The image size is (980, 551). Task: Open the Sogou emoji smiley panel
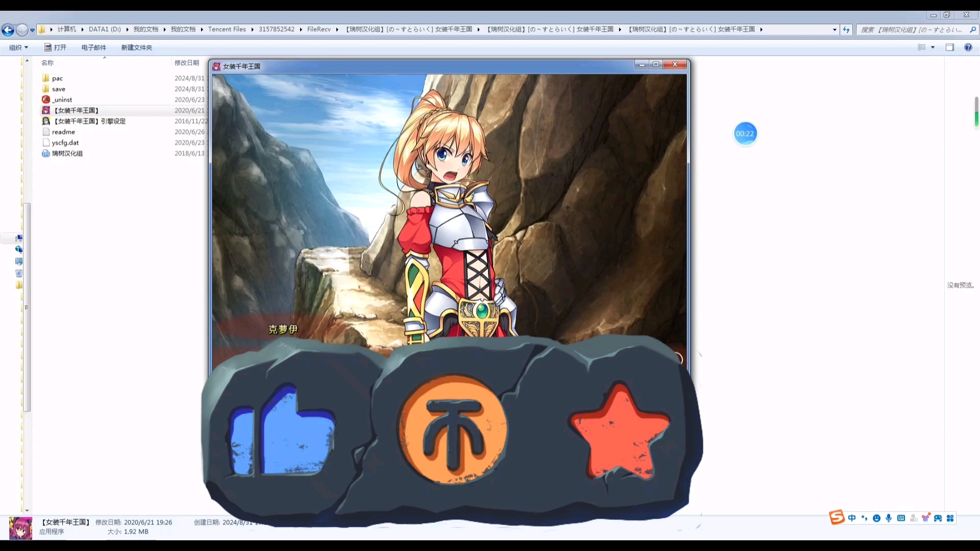tap(876, 518)
